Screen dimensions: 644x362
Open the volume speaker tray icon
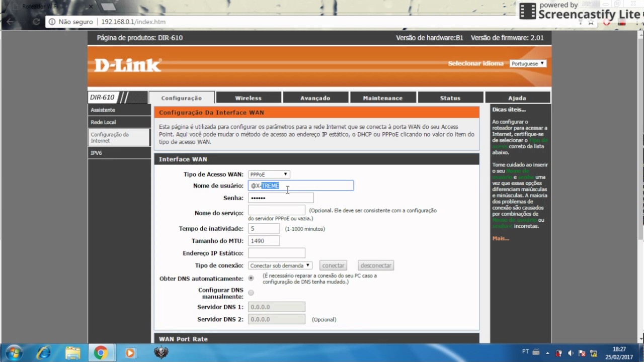(570, 353)
